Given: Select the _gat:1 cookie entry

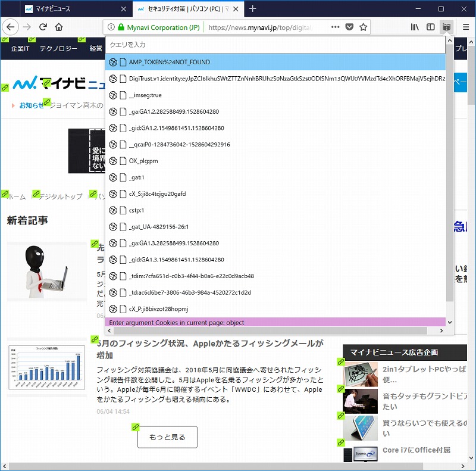Looking at the screenshot, I should (275, 177).
